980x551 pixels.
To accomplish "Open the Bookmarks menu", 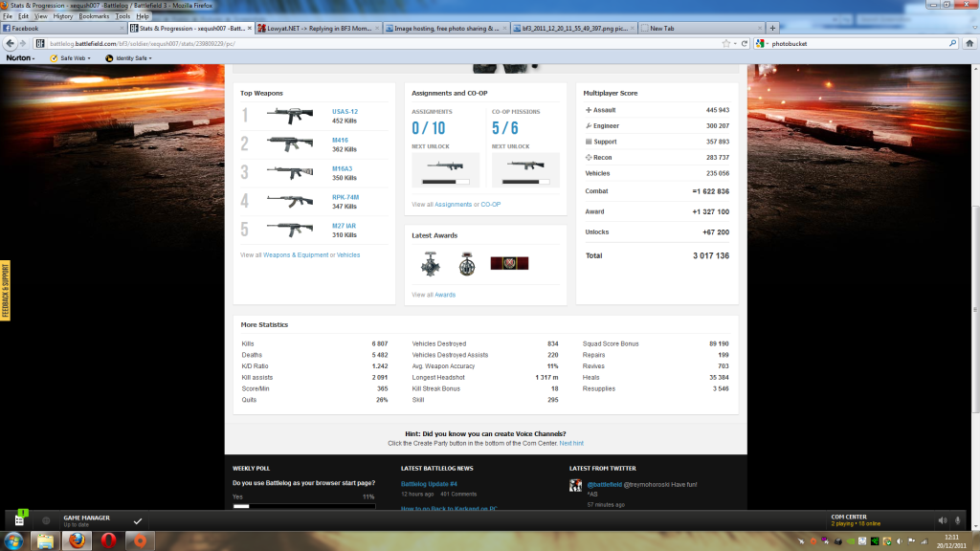I will click(x=94, y=16).
